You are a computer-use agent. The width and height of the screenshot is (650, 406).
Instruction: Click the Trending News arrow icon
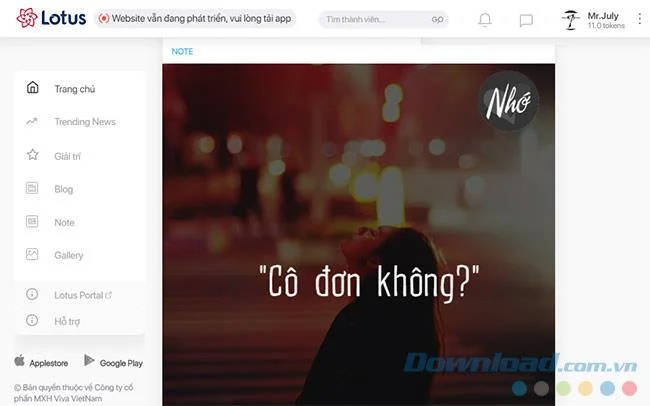point(32,122)
